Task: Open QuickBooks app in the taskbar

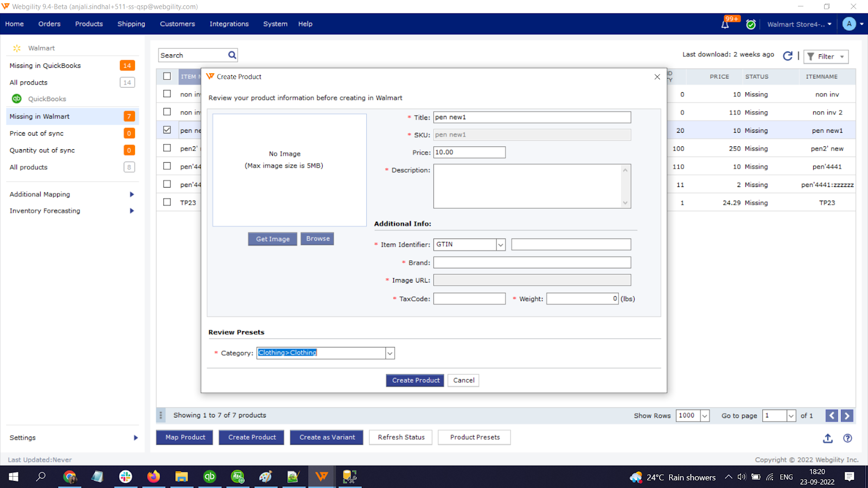Action: click(209, 477)
